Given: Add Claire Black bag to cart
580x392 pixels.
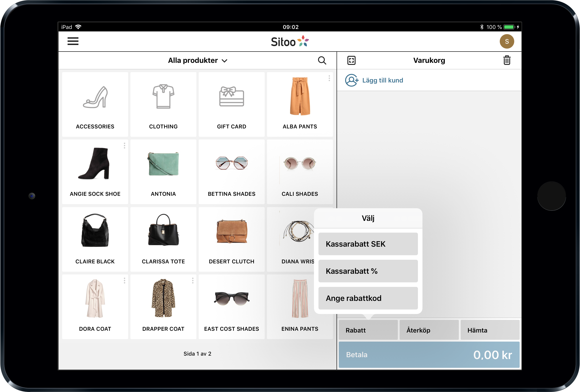Looking at the screenshot, I should click(x=95, y=239).
